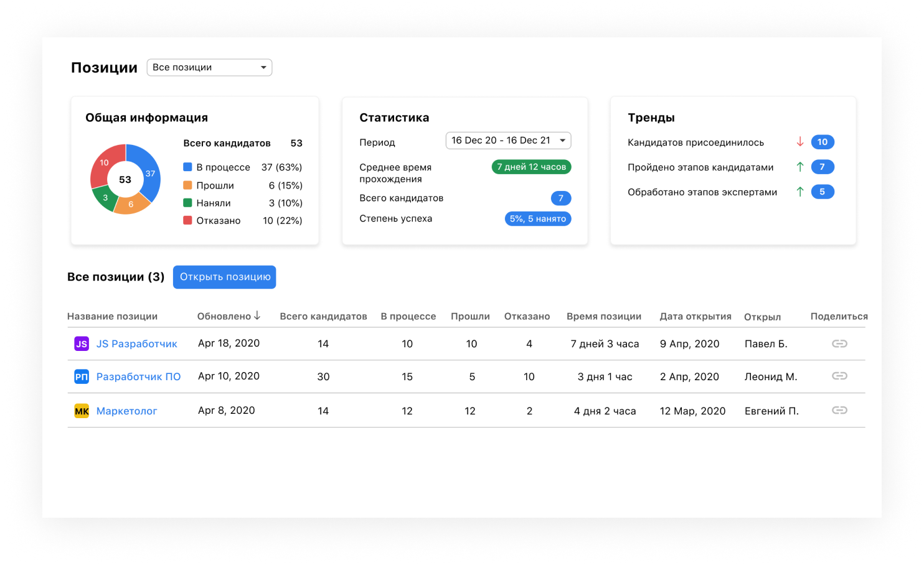Open the JS Разработчик position link
Viewport: 924px width, 565px height.
pos(136,343)
